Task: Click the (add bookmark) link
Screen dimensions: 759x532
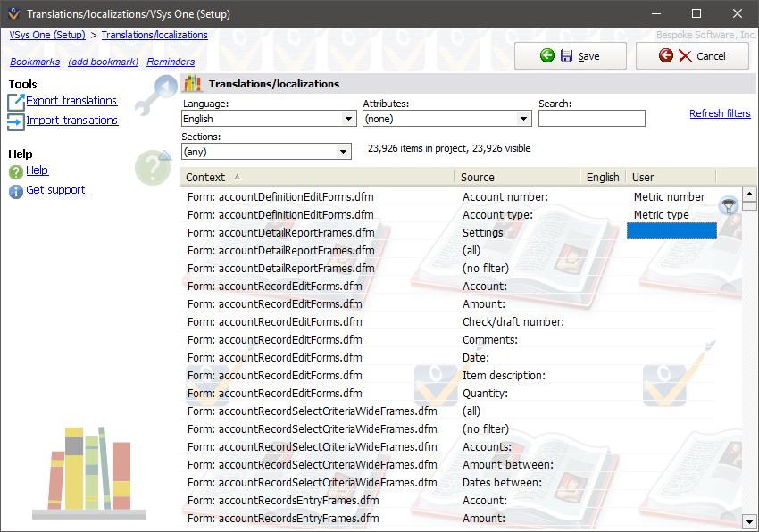Action: [104, 62]
